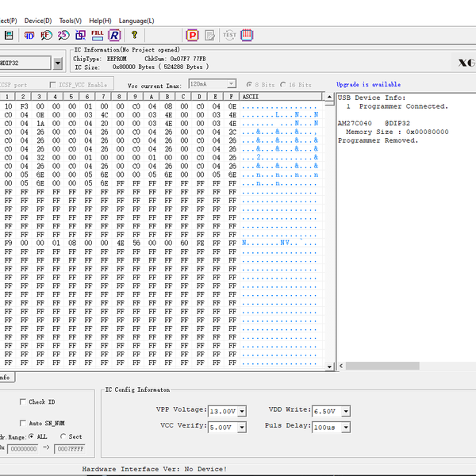Screen dimensions: 476x476
Task: Click the blue R read chip icon
Action: tap(114, 35)
